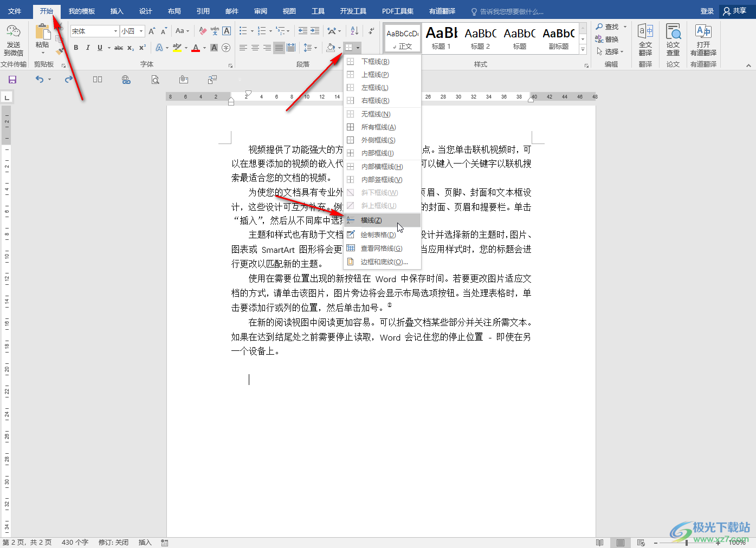Click Send to WeChat button
756x548 pixels.
click(14, 41)
